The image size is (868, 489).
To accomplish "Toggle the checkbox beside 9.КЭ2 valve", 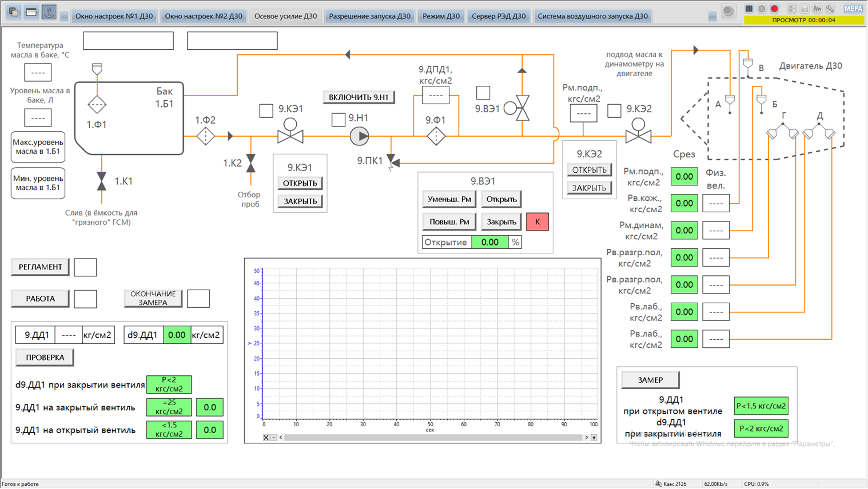I will pyautogui.click(x=614, y=110).
